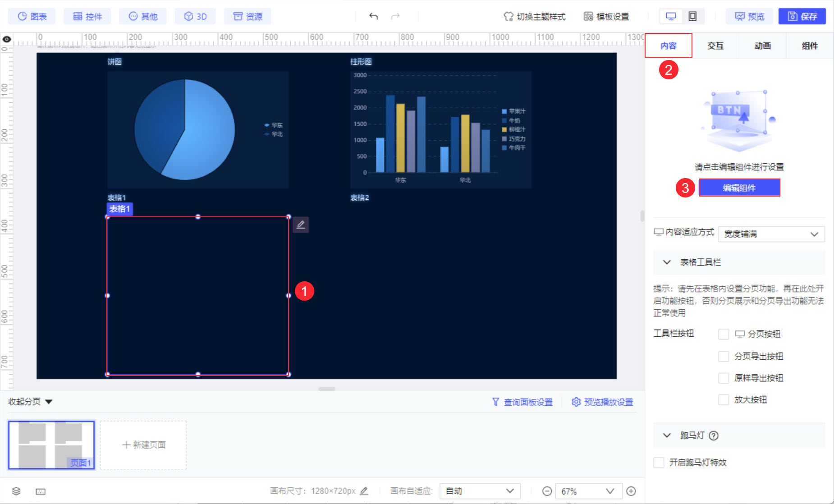Viewport: 834px width, 504px height.
Task: Open the 3D components menu
Action: [x=195, y=16]
